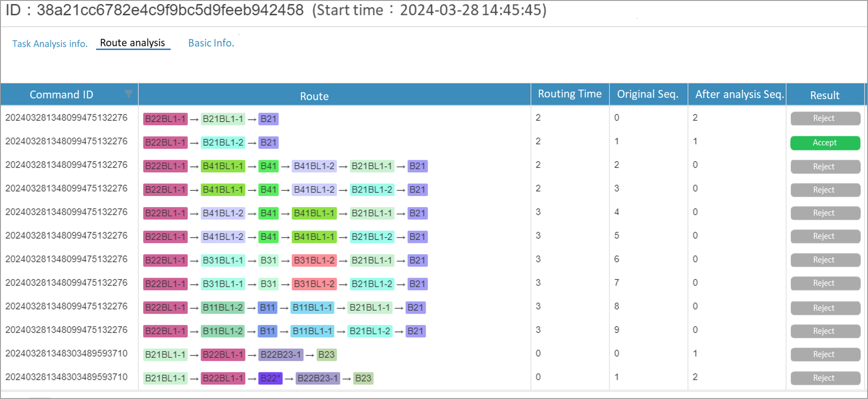Click the purple B22* route node
The width and height of the screenshot is (868, 399).
(x=270, y=378)
